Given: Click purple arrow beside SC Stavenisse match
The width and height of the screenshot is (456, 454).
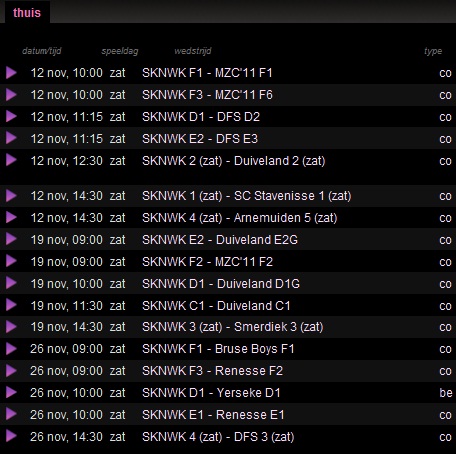Looking at the screenshot, I should [x=11, y=196].
